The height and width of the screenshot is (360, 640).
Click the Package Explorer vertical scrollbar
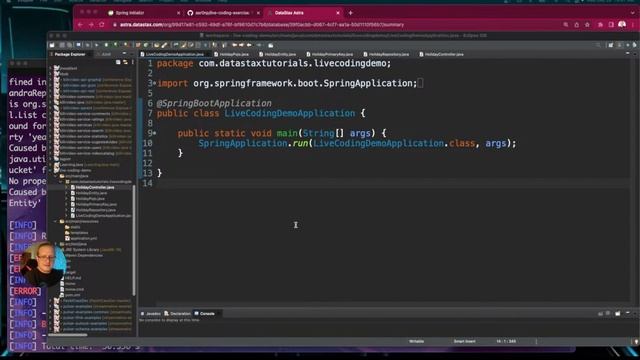[134, 239]
